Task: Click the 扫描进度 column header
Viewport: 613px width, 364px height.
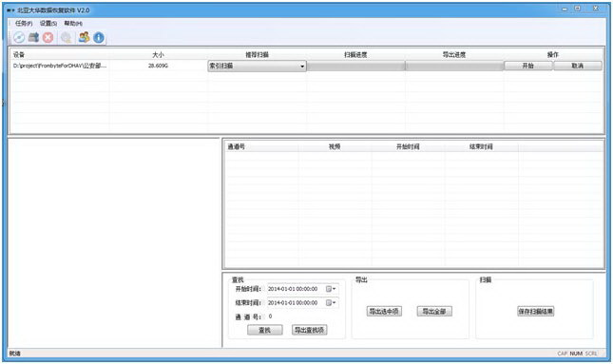Action: (355, 55)
